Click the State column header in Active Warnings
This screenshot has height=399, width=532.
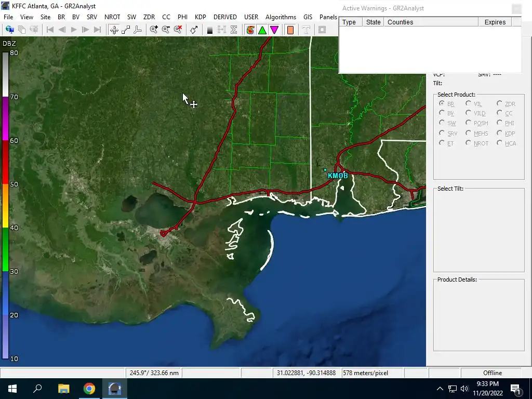(373, 22)
